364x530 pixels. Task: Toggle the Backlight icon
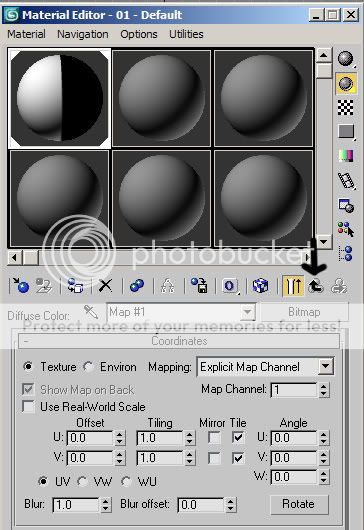pos(346,83)
